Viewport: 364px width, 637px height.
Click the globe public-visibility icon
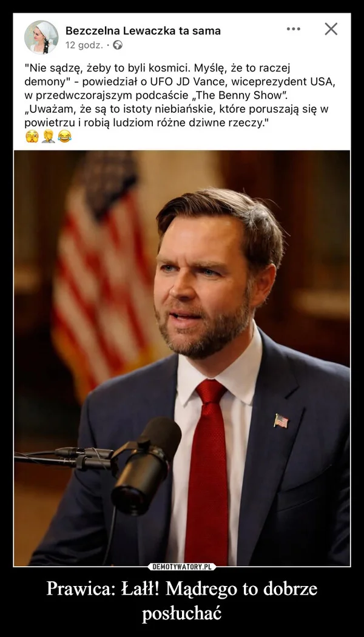(x=118, y=45)
